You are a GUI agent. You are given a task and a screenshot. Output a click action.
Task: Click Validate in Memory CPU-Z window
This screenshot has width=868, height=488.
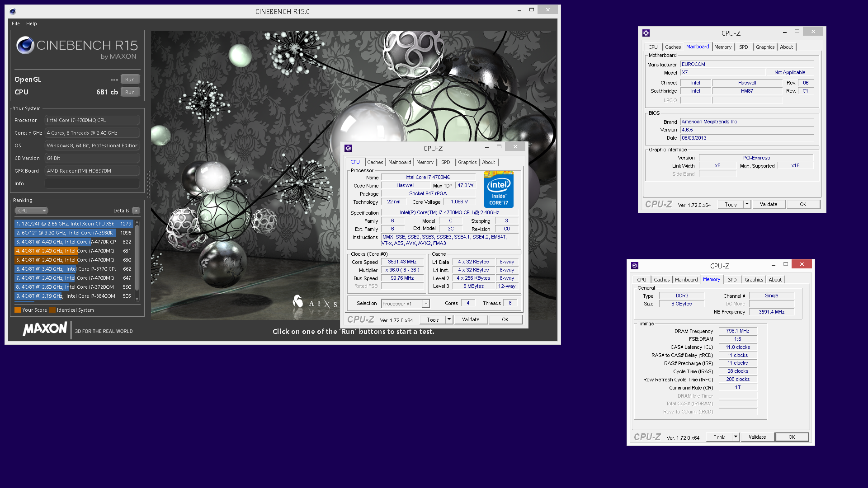pyautogui.click(x=757, y=437)
